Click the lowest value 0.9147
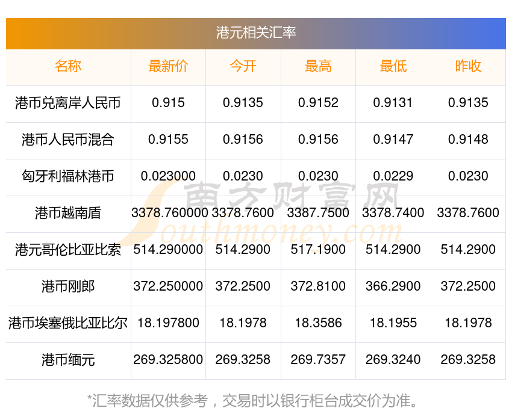Viewport: 512px width, 420px height. [x=393, y=140]
